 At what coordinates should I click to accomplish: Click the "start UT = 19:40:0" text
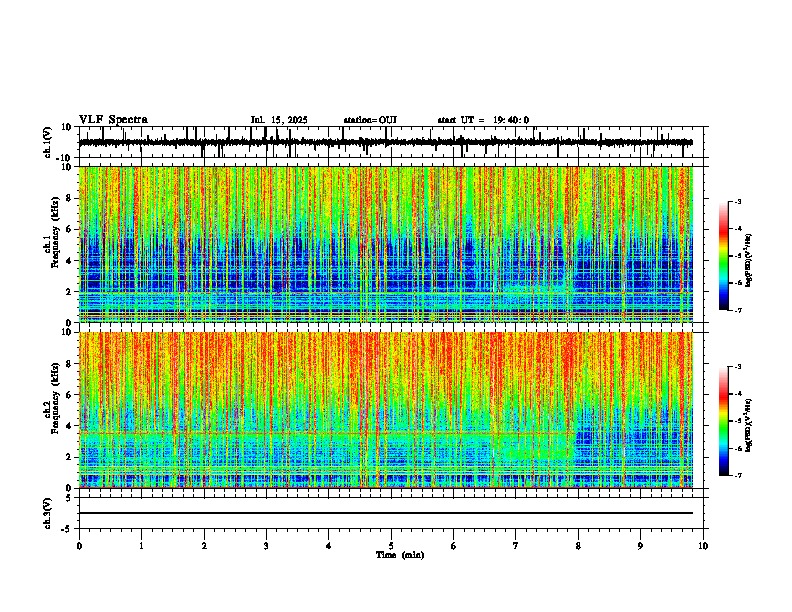483,120
